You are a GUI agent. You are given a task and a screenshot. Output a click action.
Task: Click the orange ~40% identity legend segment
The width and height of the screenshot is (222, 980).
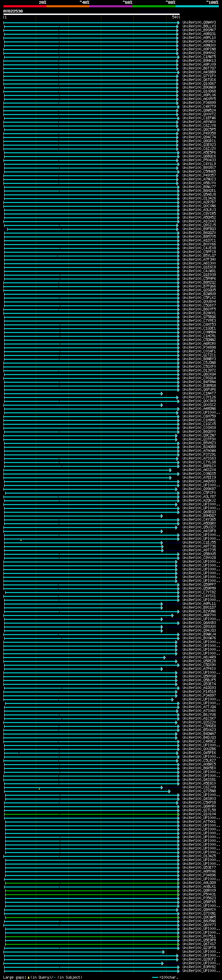(x=68, y=6)
